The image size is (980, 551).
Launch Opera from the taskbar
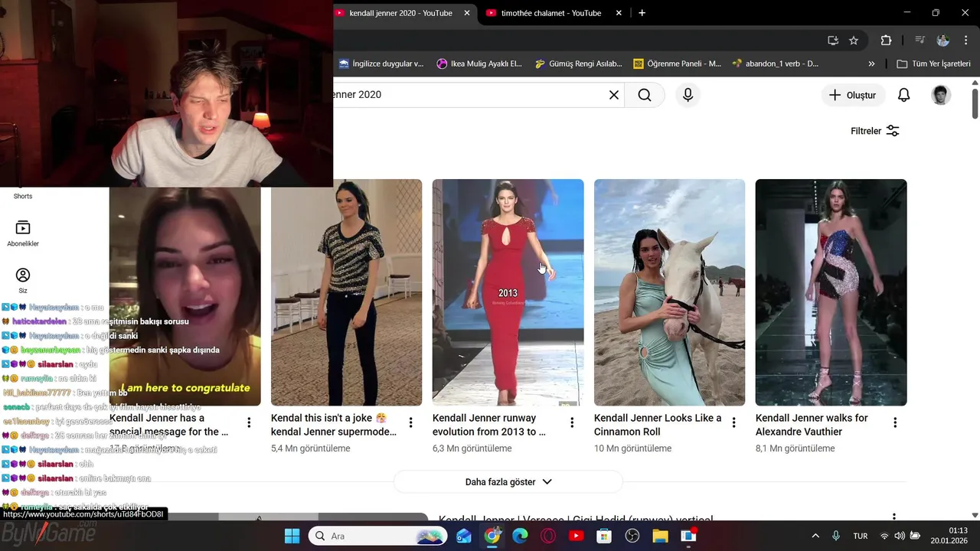(x=548, y=536)
